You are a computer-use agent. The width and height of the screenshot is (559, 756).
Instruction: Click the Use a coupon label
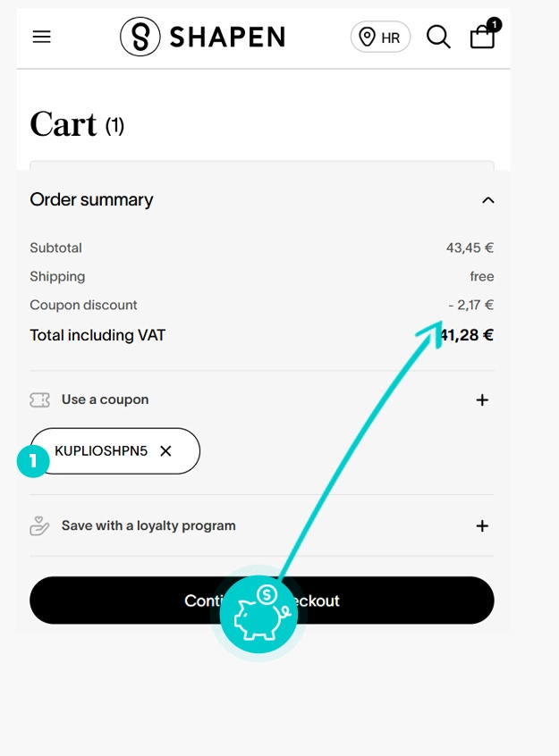coord(105,399)
